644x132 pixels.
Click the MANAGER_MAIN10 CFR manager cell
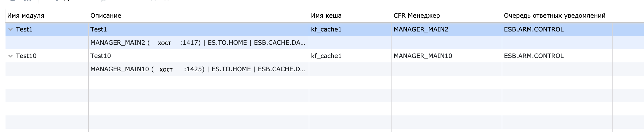[x=423, y=56]
